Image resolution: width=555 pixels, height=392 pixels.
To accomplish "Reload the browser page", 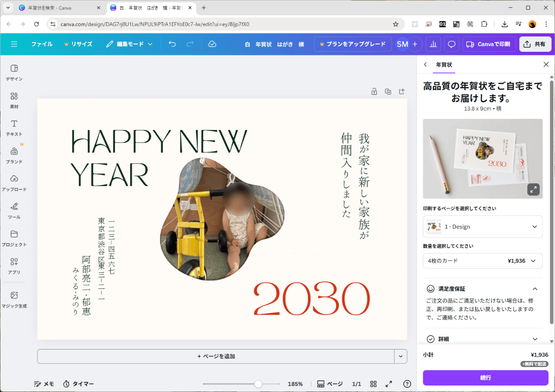I will [x=37, y=24].
